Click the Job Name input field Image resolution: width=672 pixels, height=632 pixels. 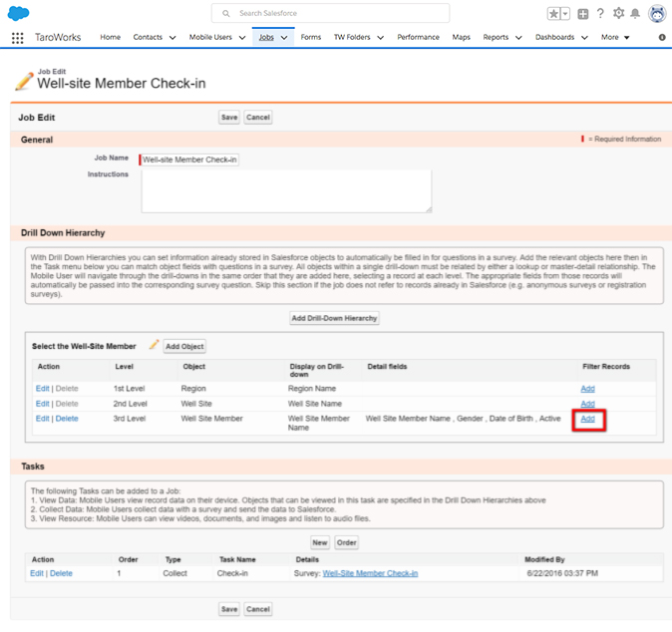189,159
